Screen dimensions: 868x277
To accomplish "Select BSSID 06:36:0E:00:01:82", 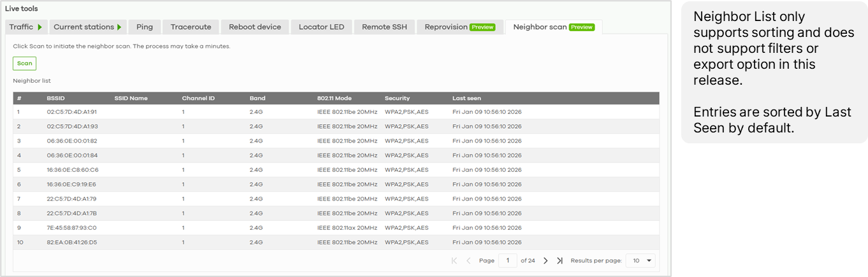I will point(72,141).
